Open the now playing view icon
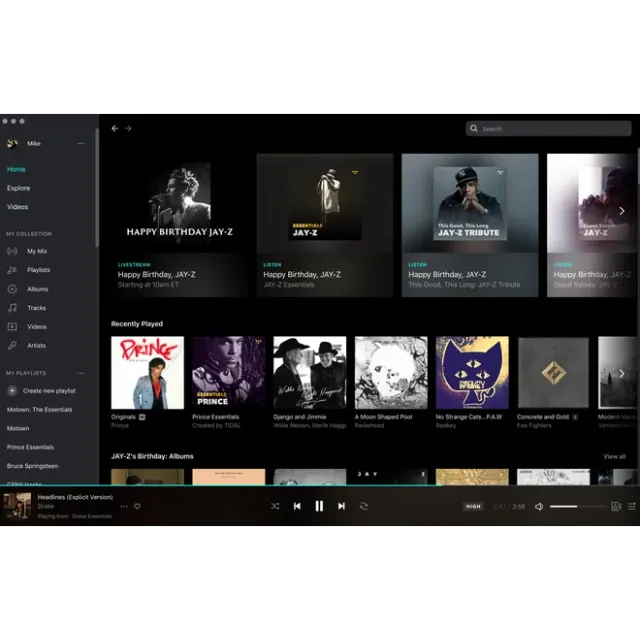Viewport: 640px width, 640px height. coord(616,507)
